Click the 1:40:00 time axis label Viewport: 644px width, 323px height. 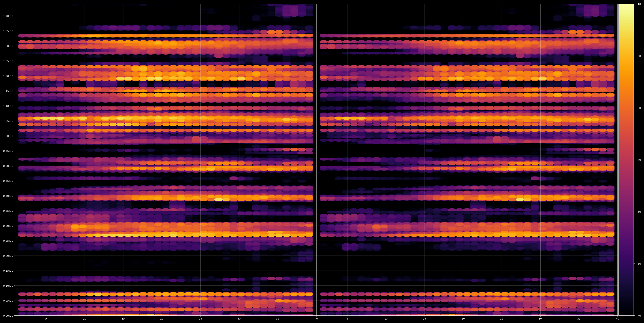click(x=8, y=16)
